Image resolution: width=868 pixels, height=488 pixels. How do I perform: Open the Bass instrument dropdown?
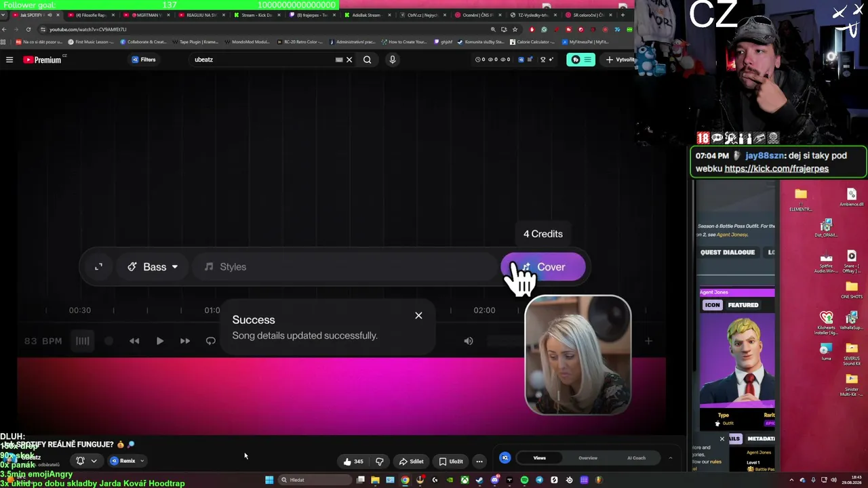153,267
